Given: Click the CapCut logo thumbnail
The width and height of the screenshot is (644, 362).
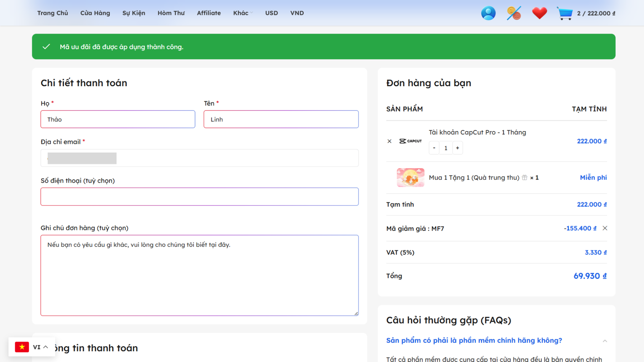Looking at the screenshot, I should [410, 141].
